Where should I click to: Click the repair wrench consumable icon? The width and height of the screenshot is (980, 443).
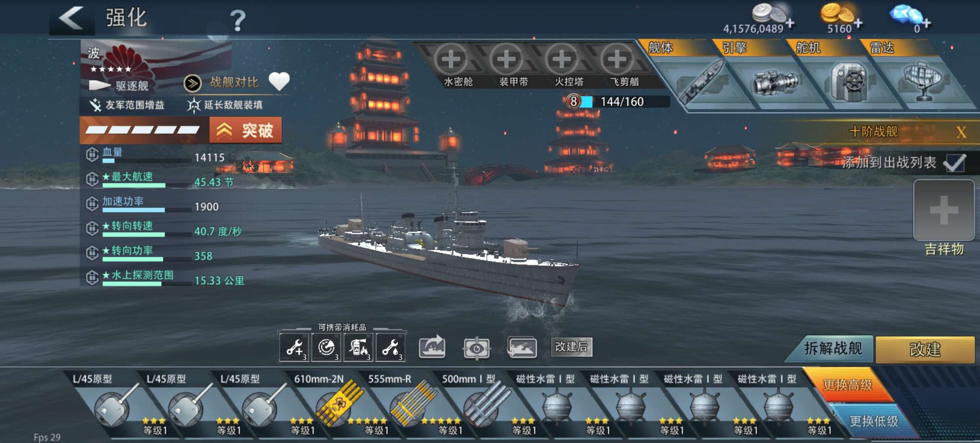click(294, 347)
